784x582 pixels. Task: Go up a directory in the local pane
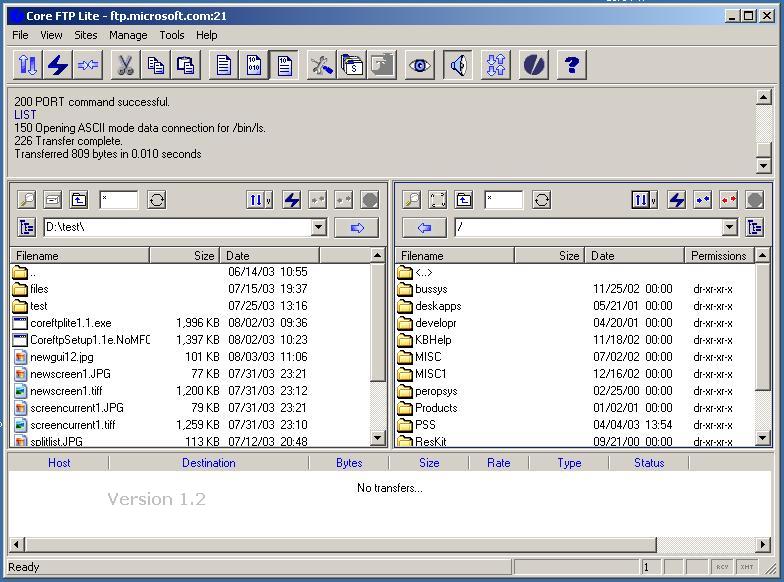coord(79,200)
